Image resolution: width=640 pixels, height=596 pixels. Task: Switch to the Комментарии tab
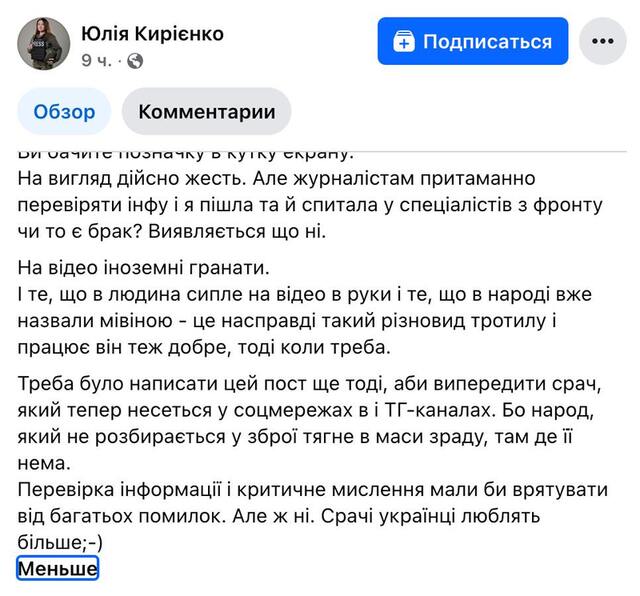(206, 112)
